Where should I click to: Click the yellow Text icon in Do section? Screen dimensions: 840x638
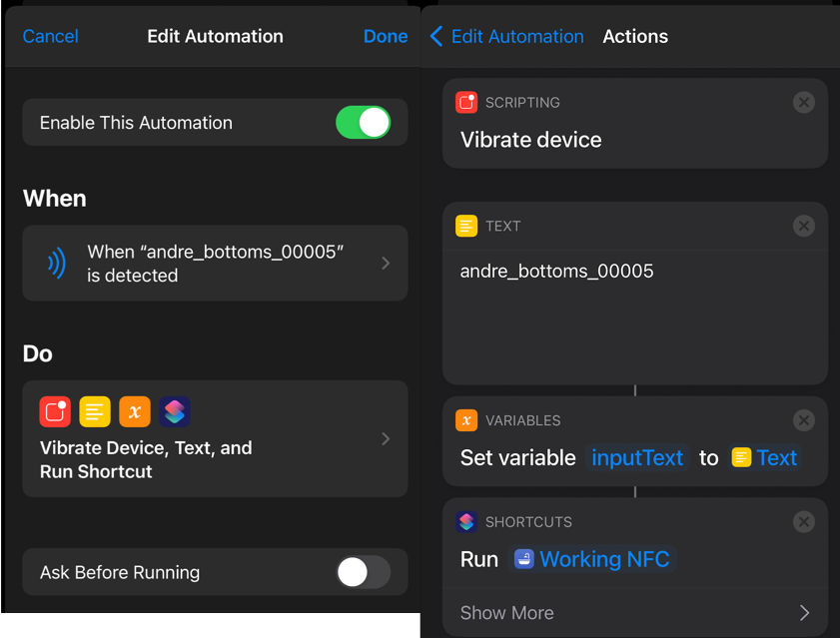point(95,411)
